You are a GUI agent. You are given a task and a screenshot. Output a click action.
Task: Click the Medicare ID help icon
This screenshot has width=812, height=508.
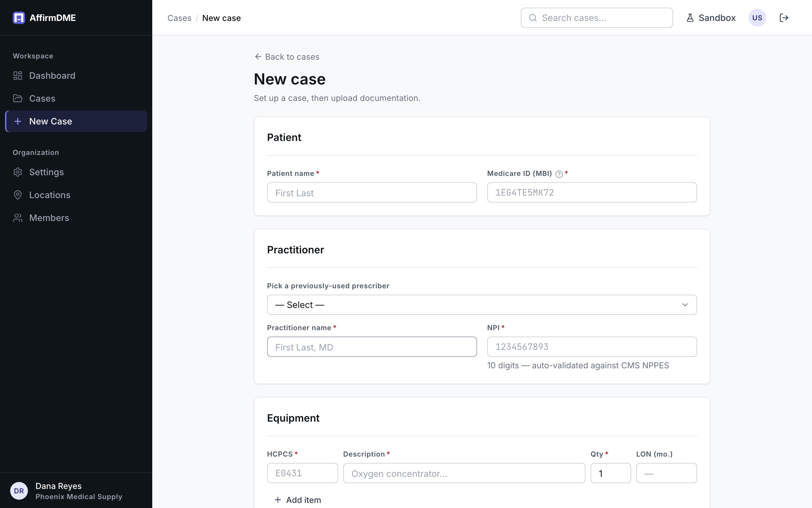[x=559, y=174]
